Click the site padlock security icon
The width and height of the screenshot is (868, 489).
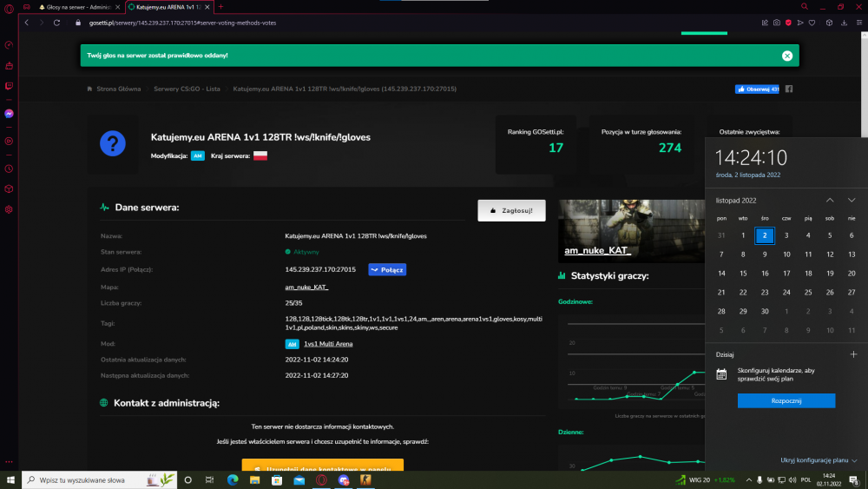tap(78, 23)
